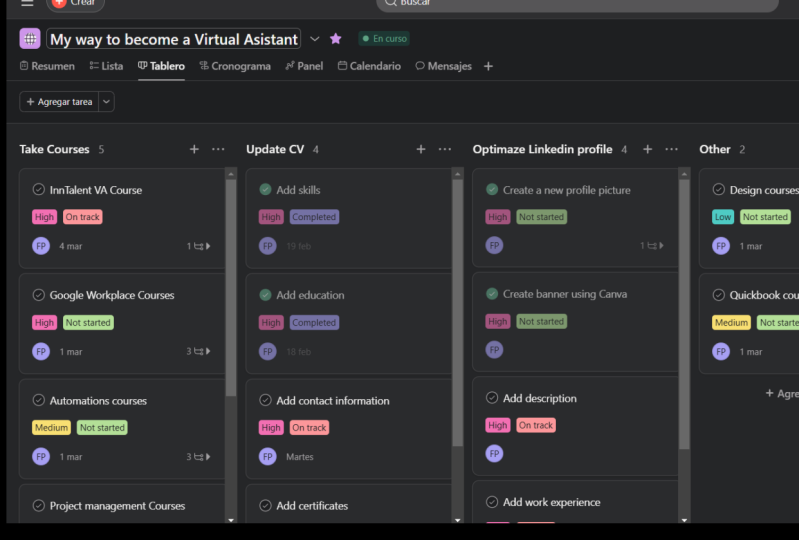799x540 pixels.
Task: Uncheck completed Add education task
Action: 265,295
